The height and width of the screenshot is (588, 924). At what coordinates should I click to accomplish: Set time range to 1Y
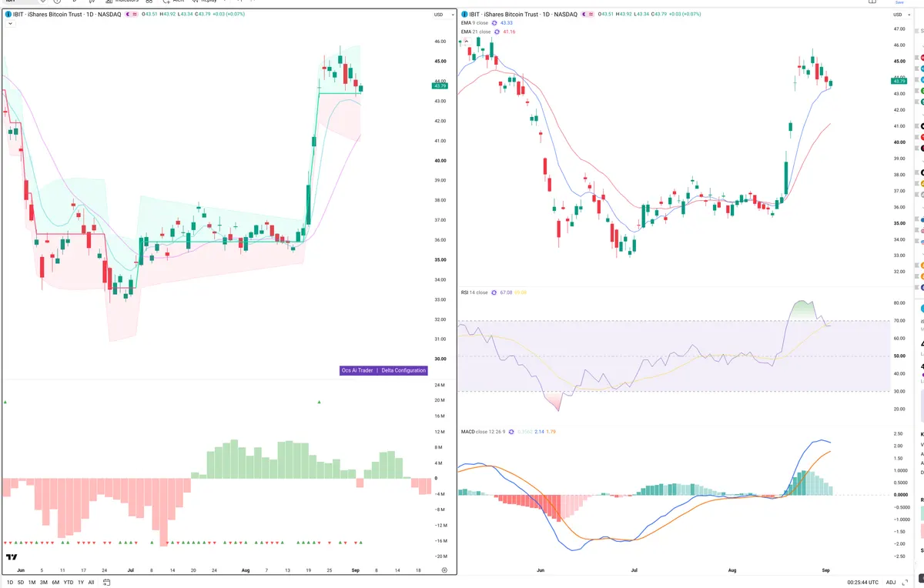[81, 582]
